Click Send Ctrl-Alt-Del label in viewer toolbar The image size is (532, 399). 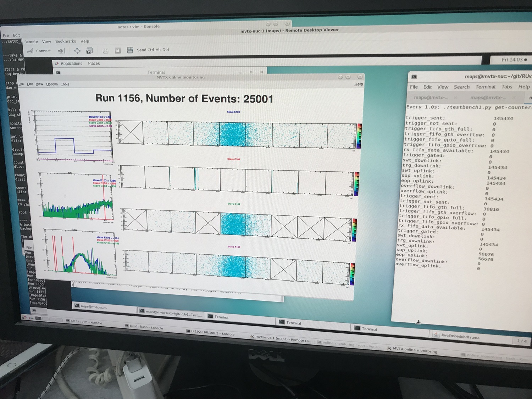153,50
